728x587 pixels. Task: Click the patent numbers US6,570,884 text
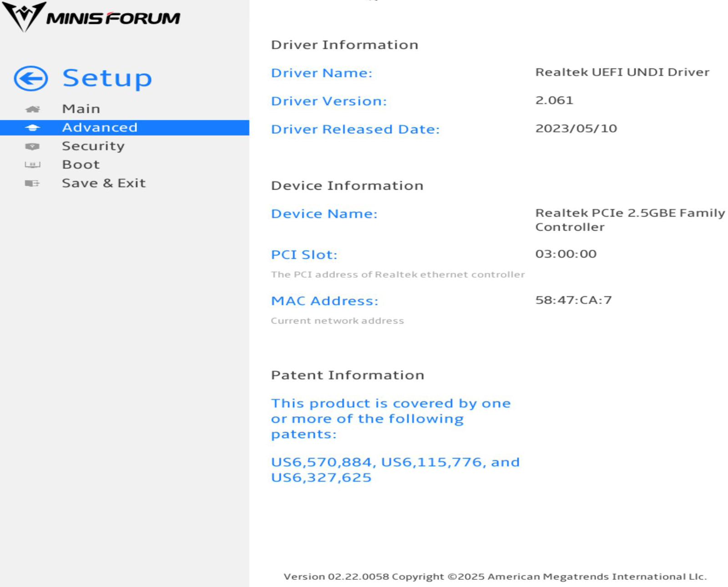[395, 470]
